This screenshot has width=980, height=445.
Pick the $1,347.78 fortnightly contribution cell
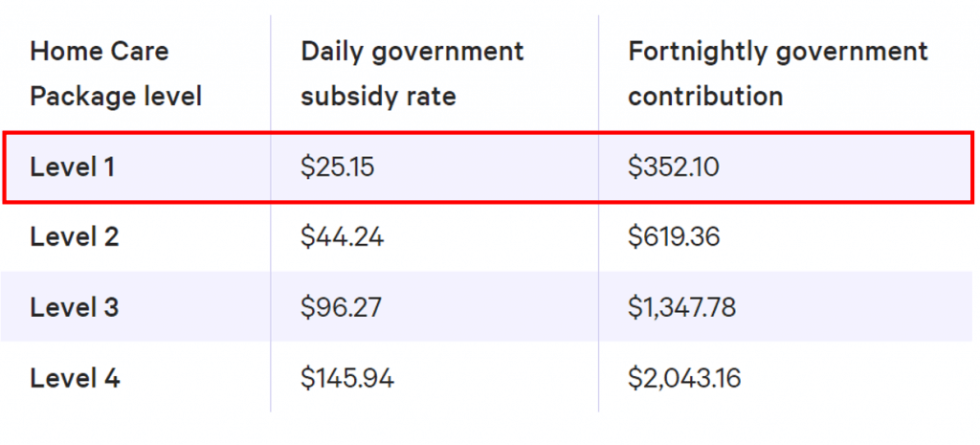coord(683,308)
